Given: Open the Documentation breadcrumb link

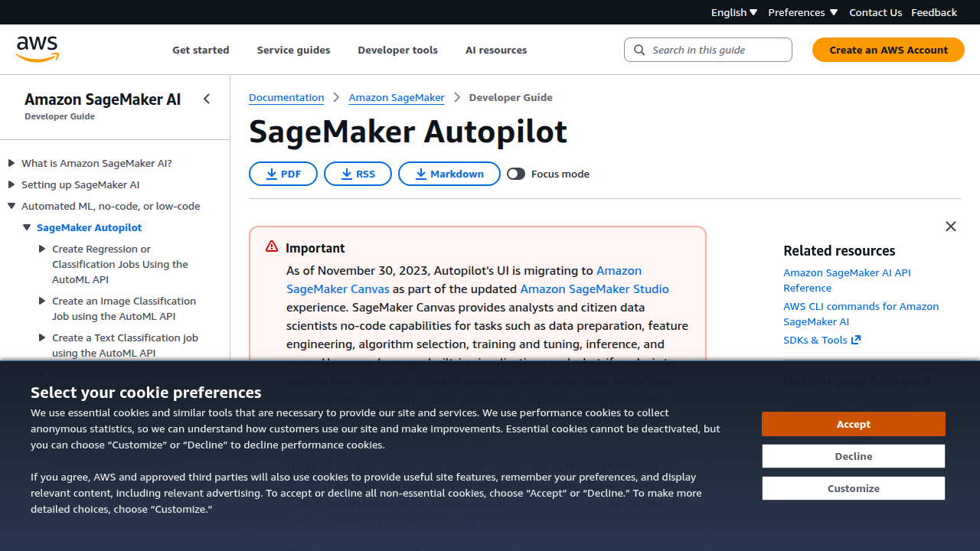Looking at the screenshot, I should tap(286, 97).
